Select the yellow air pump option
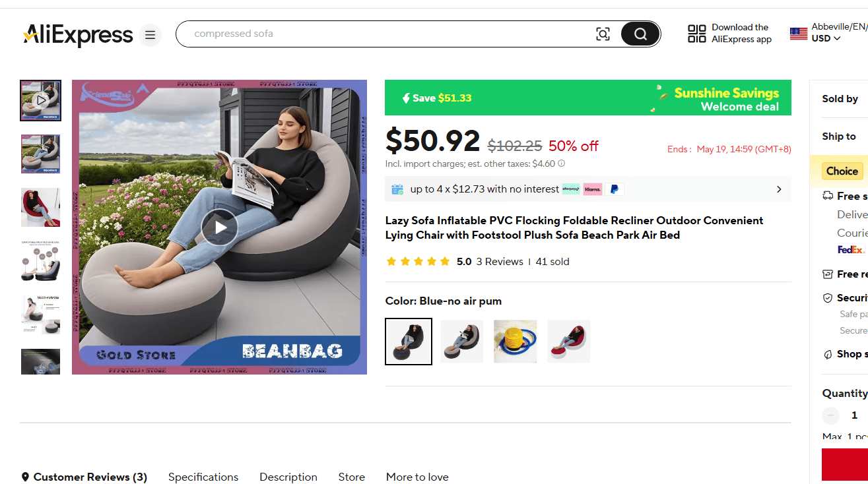This screenshot has width=868, height=484. 516,342
